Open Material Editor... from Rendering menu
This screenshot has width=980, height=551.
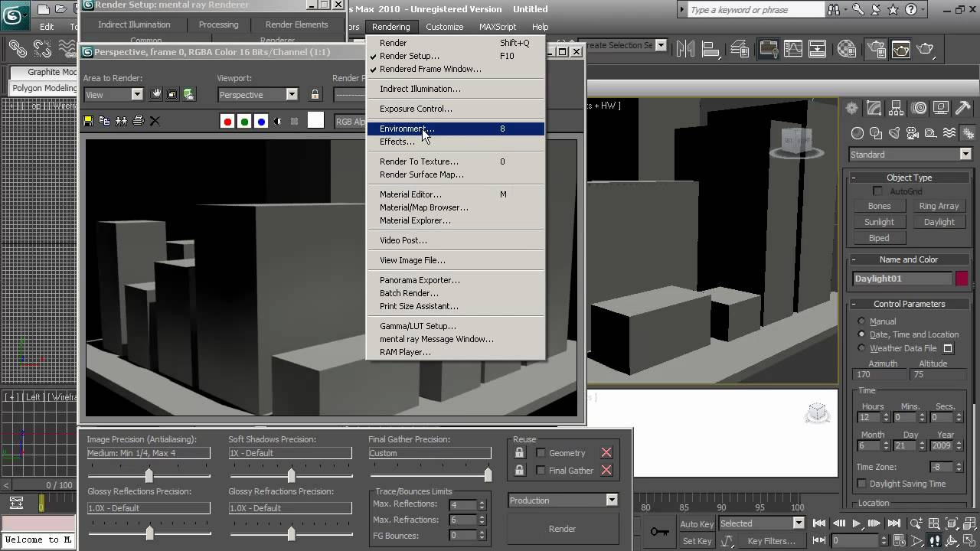(456, 194)
